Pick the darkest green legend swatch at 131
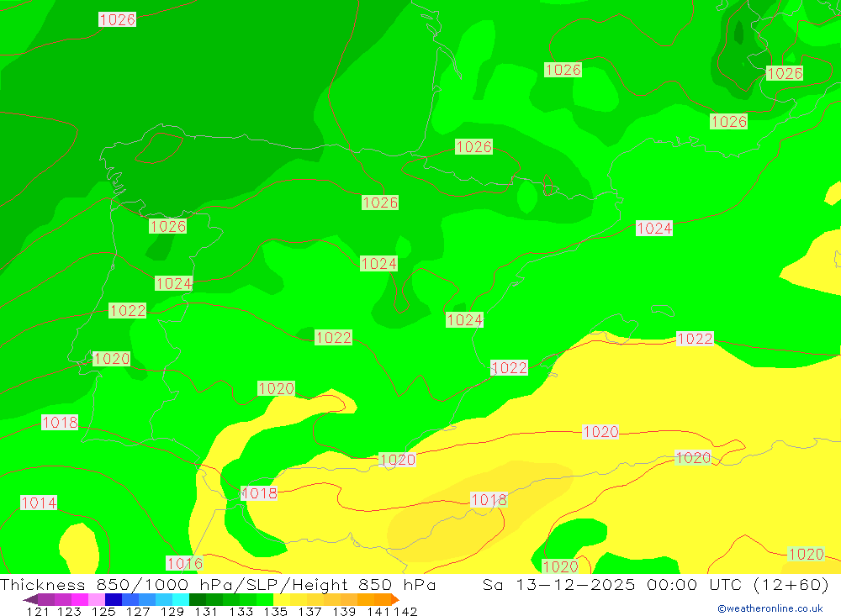The height and width of the screenshot is (616, 841). point(198,599)
